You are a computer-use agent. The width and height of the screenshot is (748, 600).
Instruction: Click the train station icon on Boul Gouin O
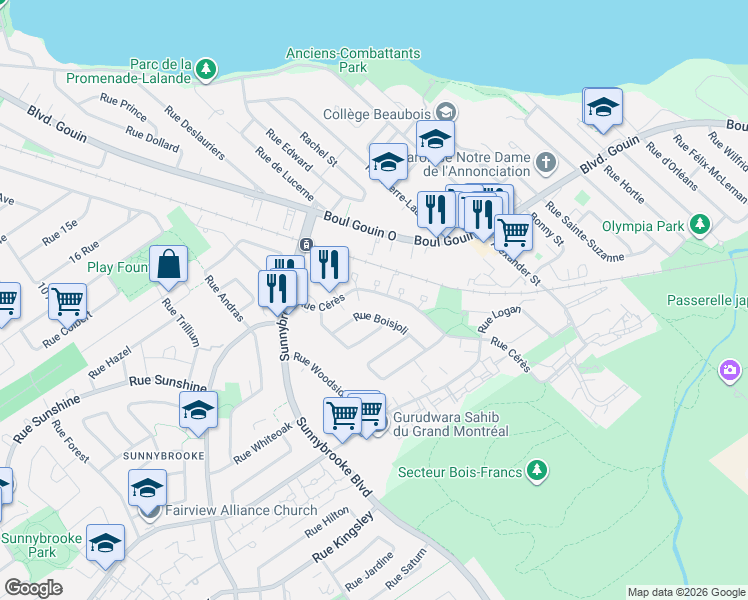pos(306,244)
